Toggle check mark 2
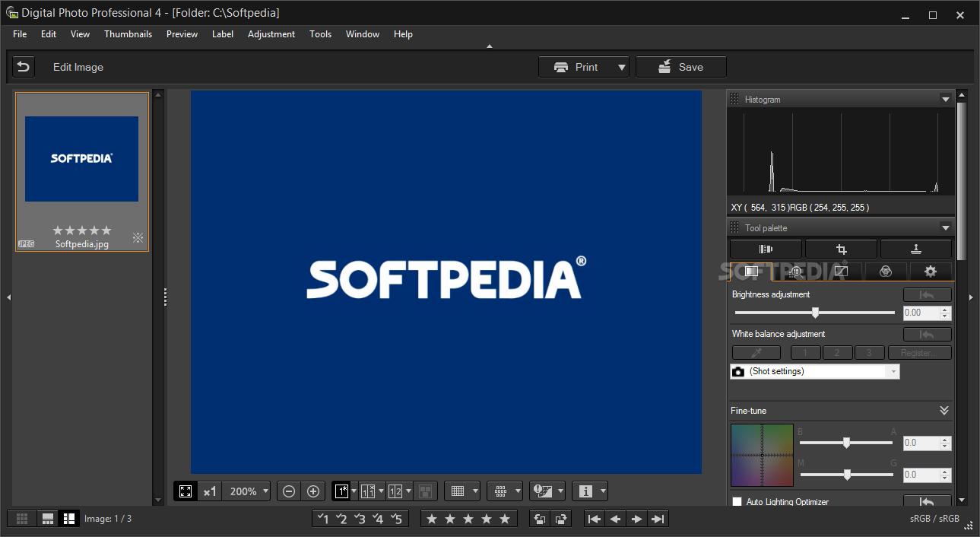The height and width of the screenshot is (537, 980). (341, 519)
